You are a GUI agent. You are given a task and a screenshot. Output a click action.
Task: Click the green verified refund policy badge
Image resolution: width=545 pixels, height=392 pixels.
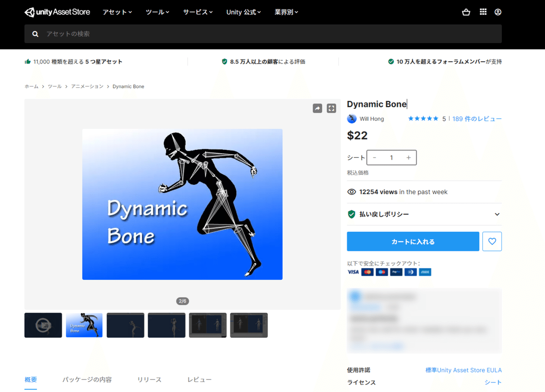[352, 214]
